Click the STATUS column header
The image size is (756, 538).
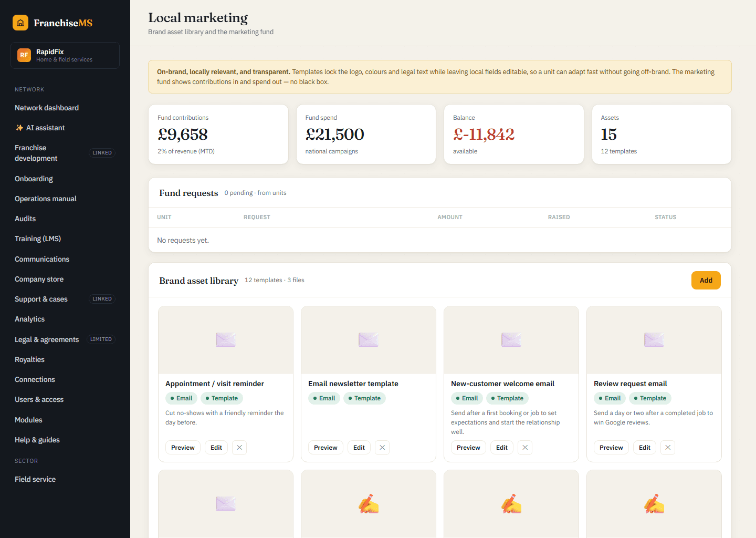pos(665,217)
